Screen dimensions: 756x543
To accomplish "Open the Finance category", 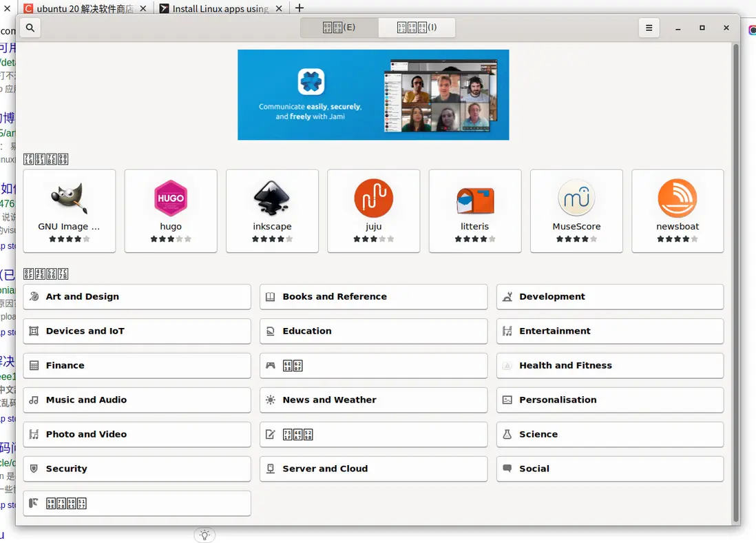I will coord(137,365).
